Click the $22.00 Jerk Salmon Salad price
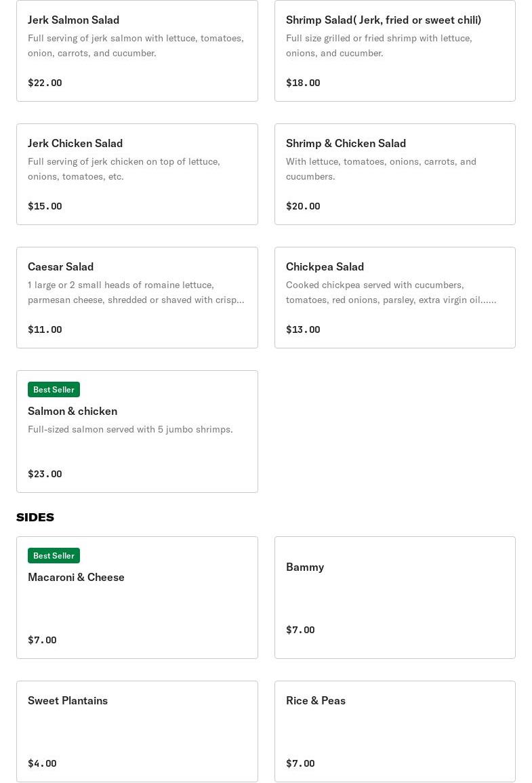Screen dimensions: 532x783 coord(45,83)
